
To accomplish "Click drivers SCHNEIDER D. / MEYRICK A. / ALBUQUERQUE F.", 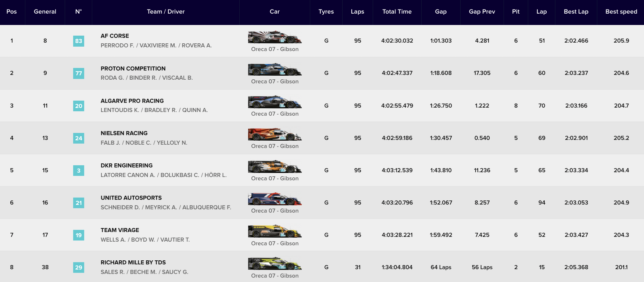I will (x=166, y=207).
